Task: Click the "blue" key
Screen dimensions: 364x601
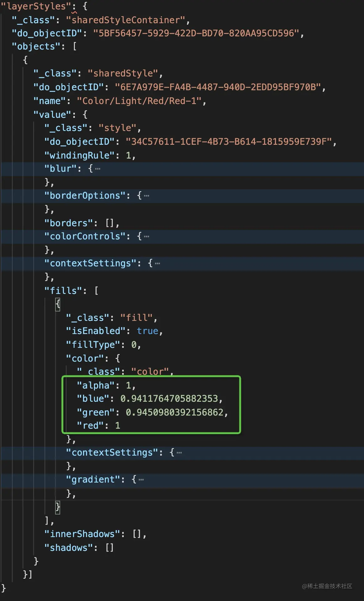Action: pyautogui.click(x=93, y=399)
